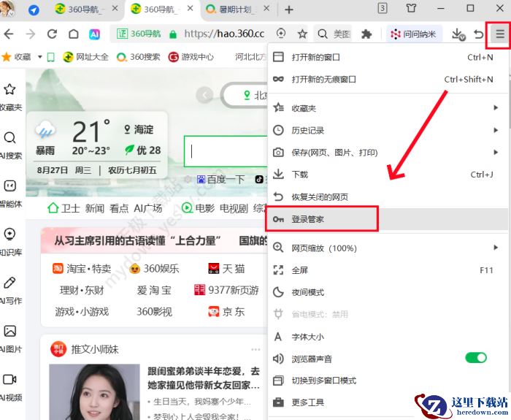Select 打开新的窗口 menu item
The image size is (511, 420).
(x=388, y=58)
